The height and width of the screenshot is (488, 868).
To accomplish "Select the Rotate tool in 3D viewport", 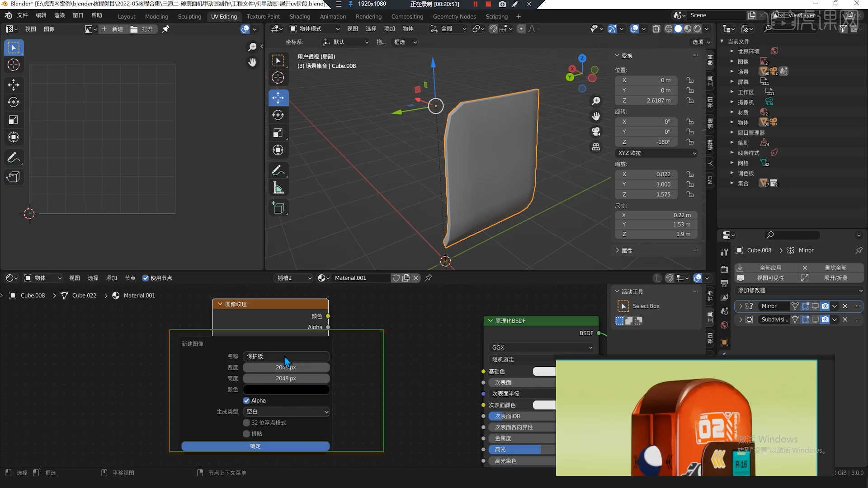I will pos(278,115).
